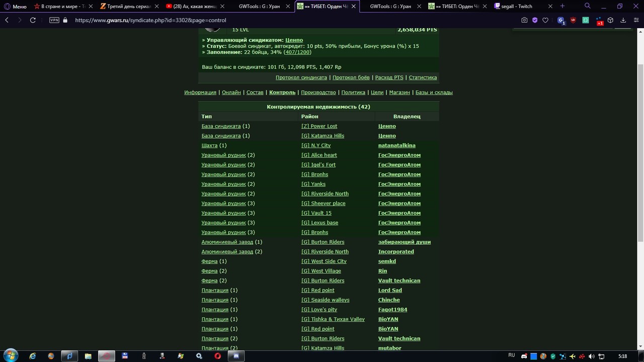Open Firefox from taskbar
This screenshot has height=362, width=644.
click(51, 356)
